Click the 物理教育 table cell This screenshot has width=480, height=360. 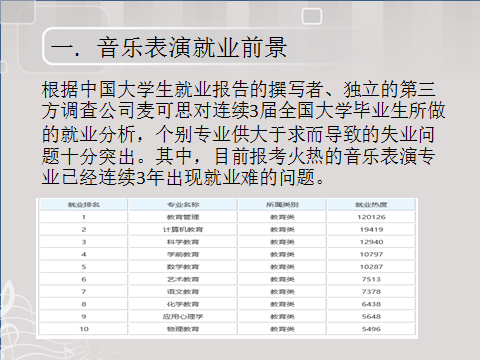coord(183,329)
